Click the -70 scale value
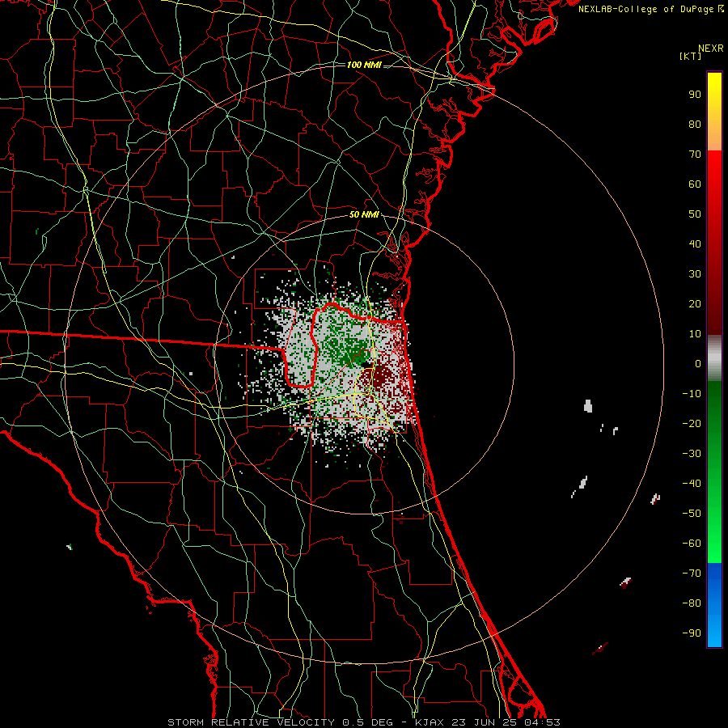Screen dimensions: 728x728 (x=692, y=574)
